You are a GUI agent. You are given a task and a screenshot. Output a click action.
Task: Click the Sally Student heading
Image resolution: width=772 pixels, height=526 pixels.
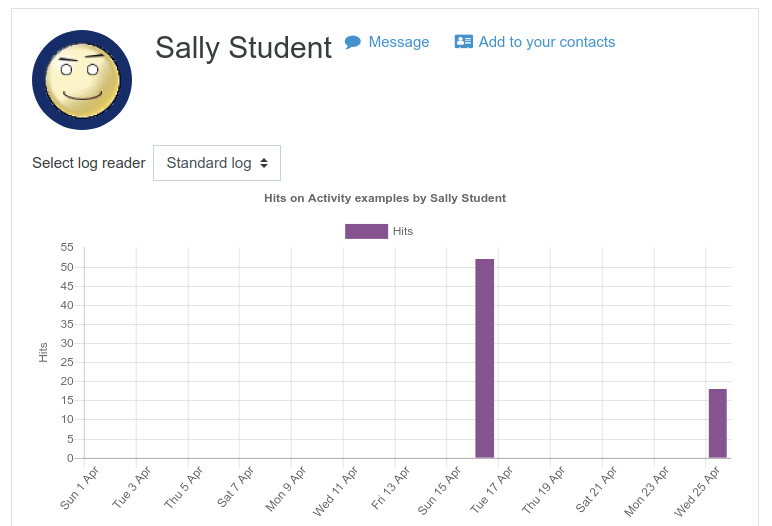coord(243,48)
